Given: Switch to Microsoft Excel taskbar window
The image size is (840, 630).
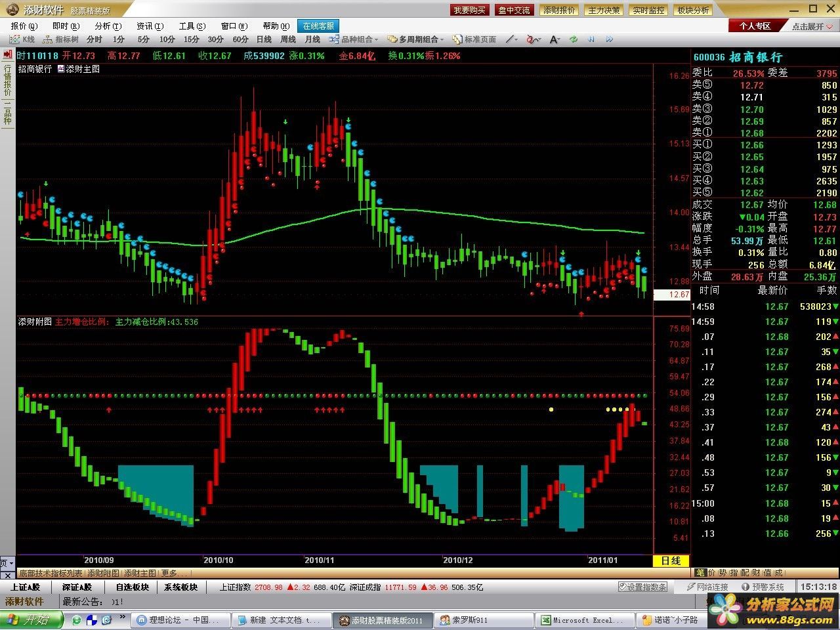Looking at the screenshot, I should click(585, 620).
